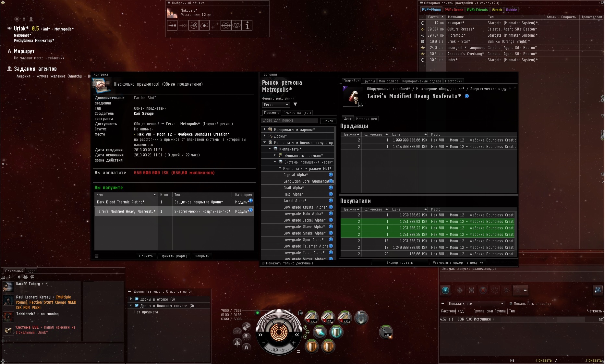Click 'Разместить ордер на покупку' button
The height and width of the screenshot is (364, 605).
coord(457,262)
